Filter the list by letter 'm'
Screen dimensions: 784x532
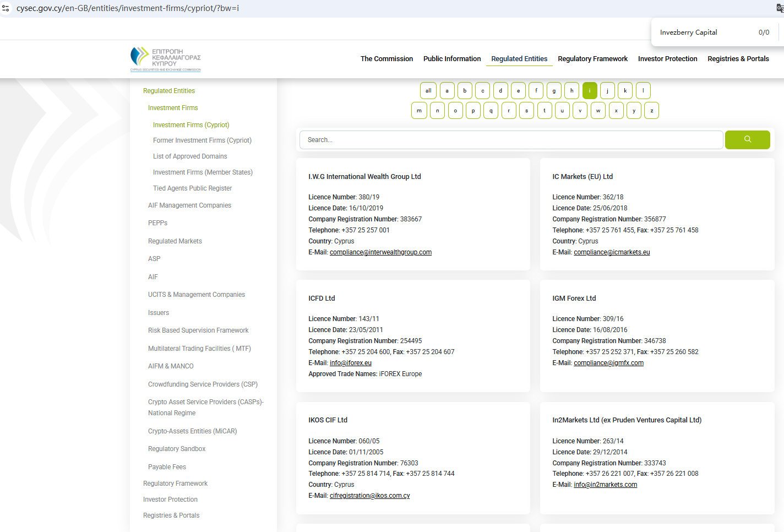pos(419,111)
